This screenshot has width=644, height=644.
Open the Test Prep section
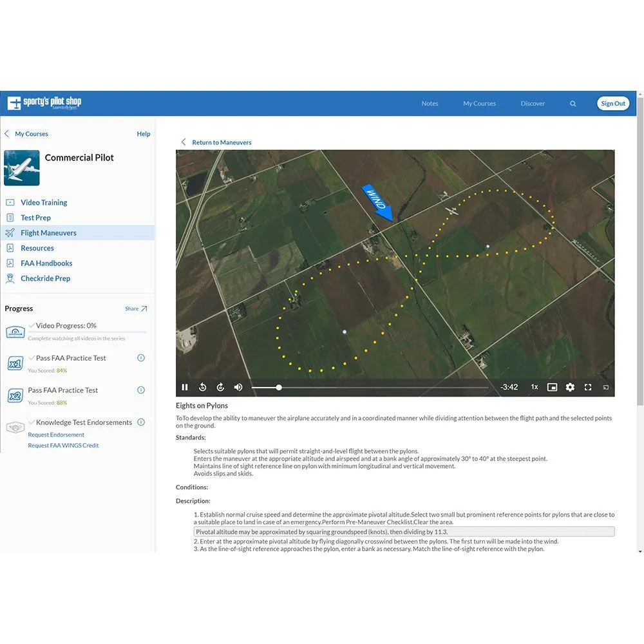[35, 218]
